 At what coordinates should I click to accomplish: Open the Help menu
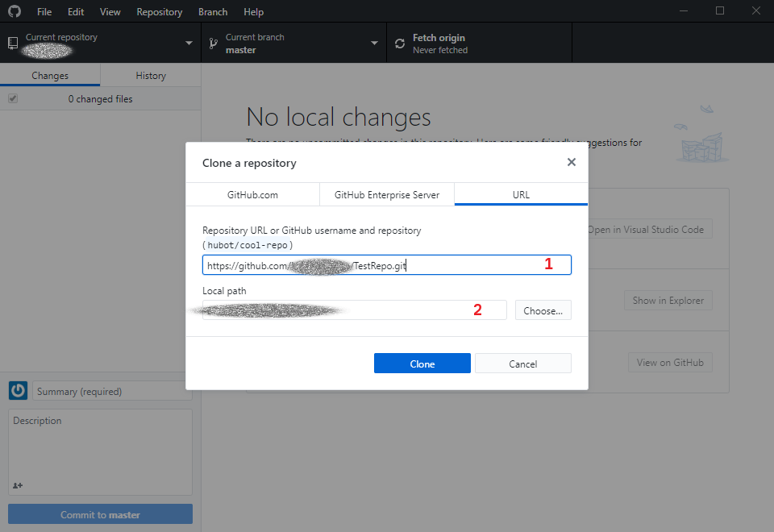click(253, 12)
